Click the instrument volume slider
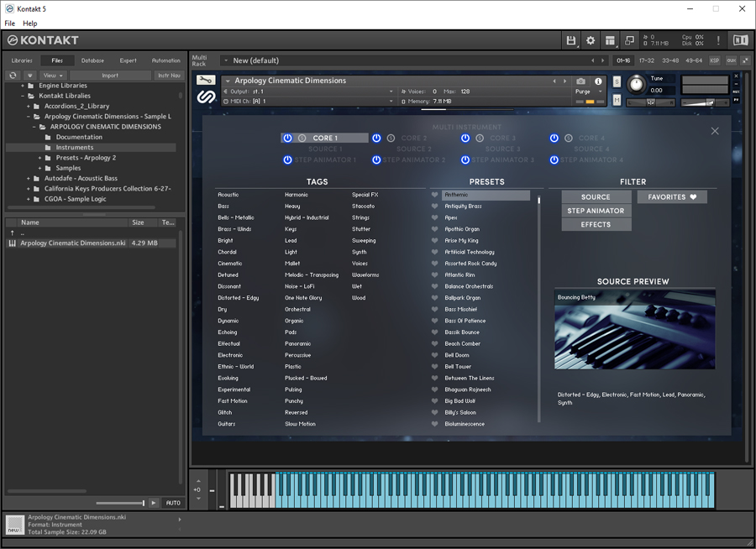 705,102
